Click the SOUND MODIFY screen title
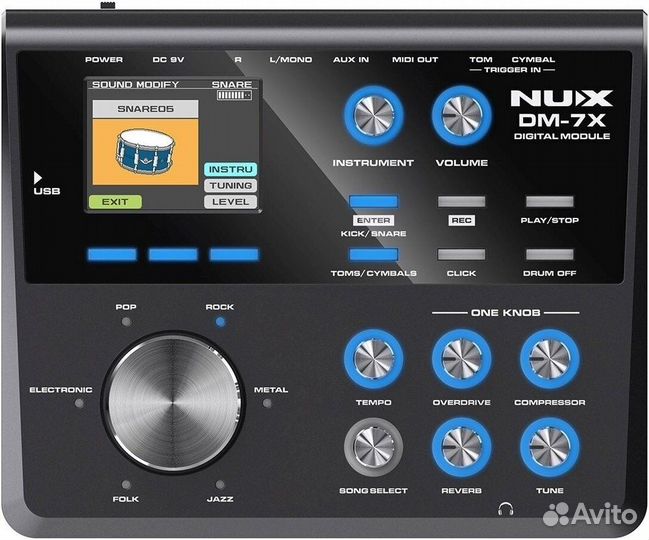Image resolution: width=649 pixels, height=540 pixels. 135,84
